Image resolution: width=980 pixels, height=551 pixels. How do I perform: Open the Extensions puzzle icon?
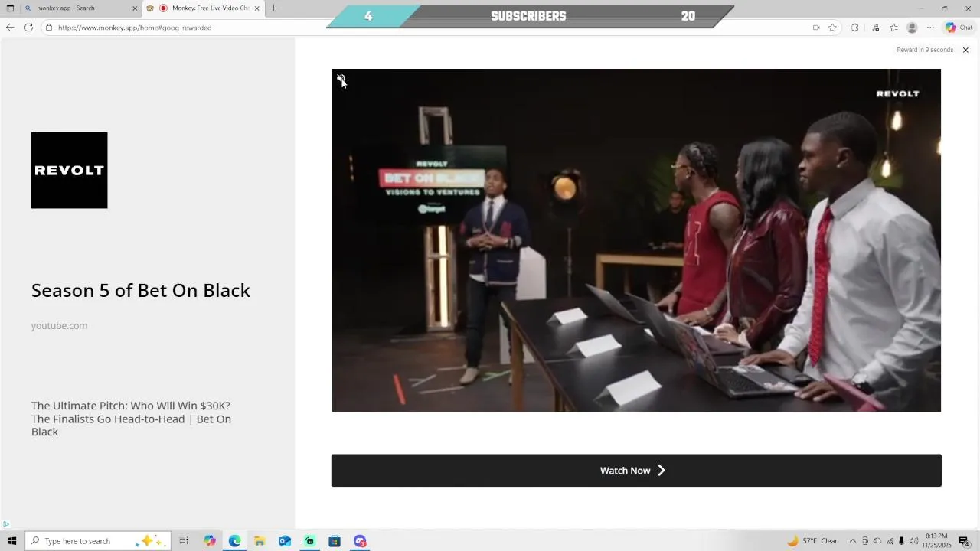[854, 28]
